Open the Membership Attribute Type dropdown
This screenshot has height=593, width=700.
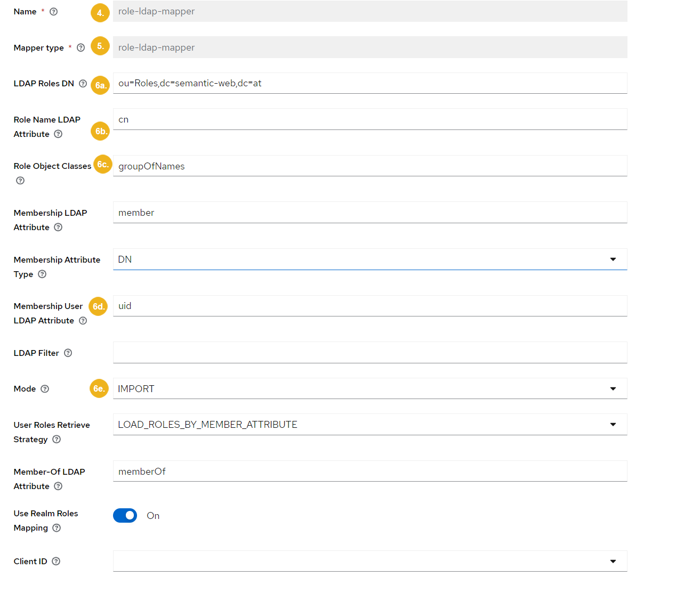[614, 259]
